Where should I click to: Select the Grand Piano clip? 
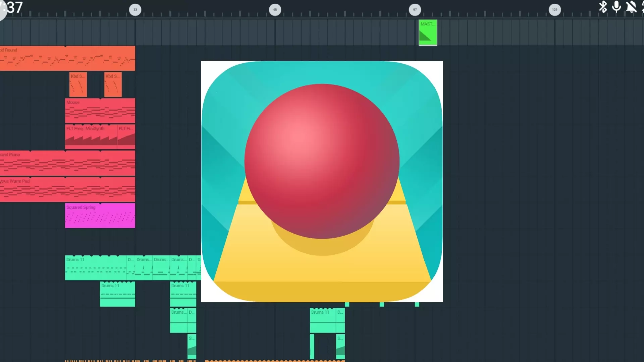click(67, 163)
